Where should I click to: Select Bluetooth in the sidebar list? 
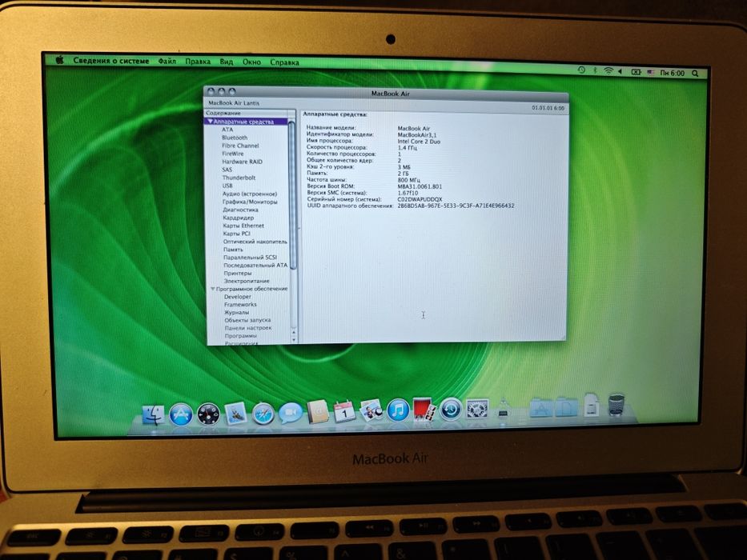pos(235,138)
